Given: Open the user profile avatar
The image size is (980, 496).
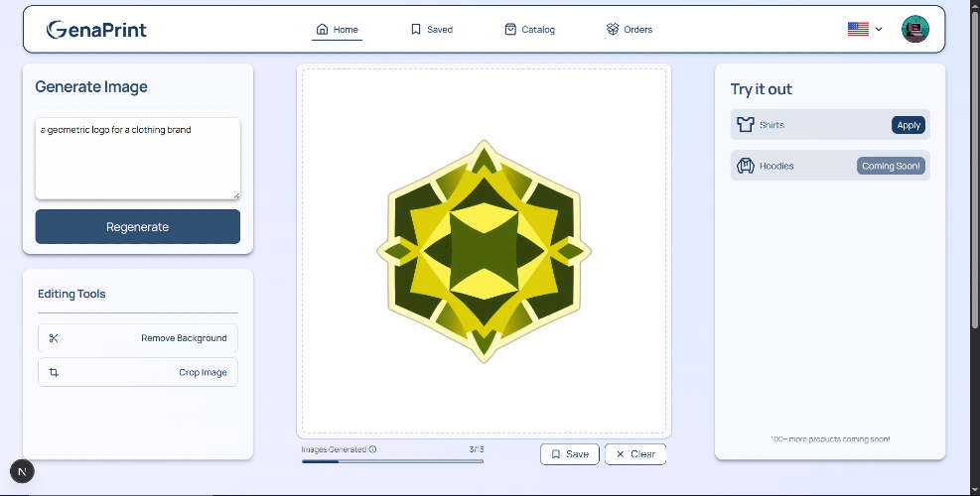Looking at the screenshot, I should (x=915, y=29).
